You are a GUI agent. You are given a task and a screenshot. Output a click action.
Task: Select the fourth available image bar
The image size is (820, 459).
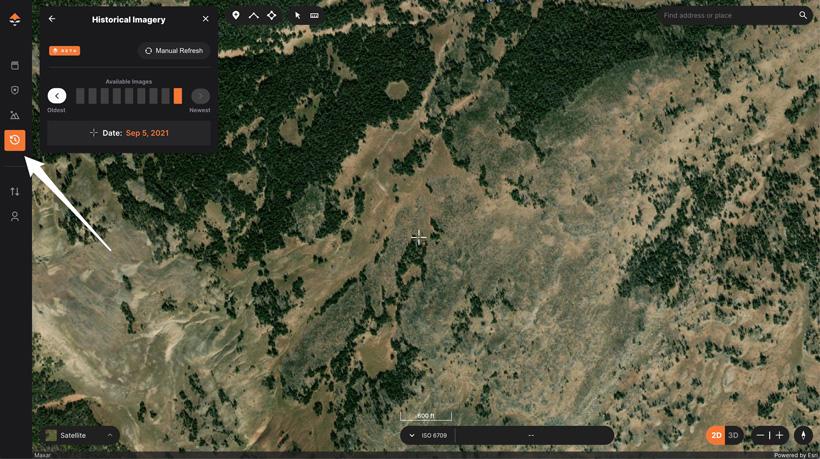point(117,96)
